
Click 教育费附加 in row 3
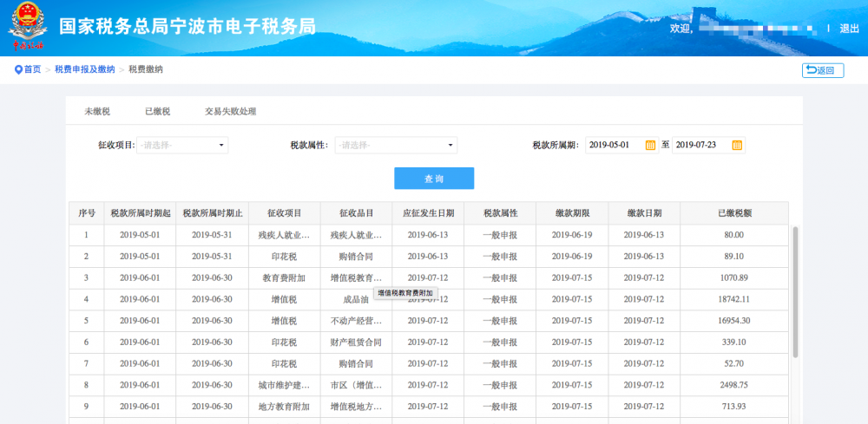(284, 278)
